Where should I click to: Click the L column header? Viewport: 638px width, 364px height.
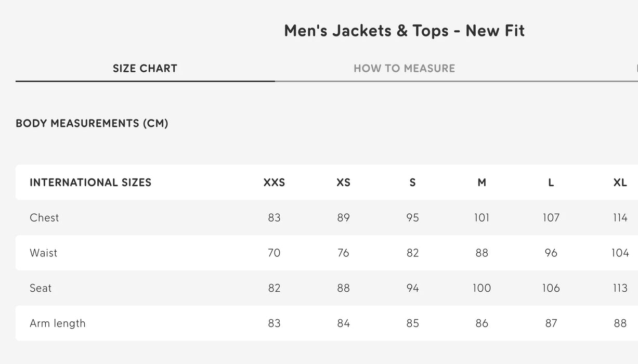pos(551,183)
